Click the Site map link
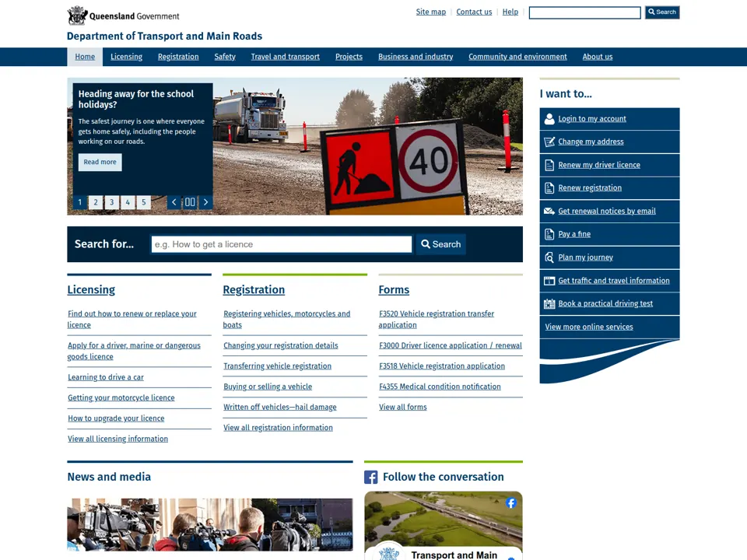 click(430, 12)
